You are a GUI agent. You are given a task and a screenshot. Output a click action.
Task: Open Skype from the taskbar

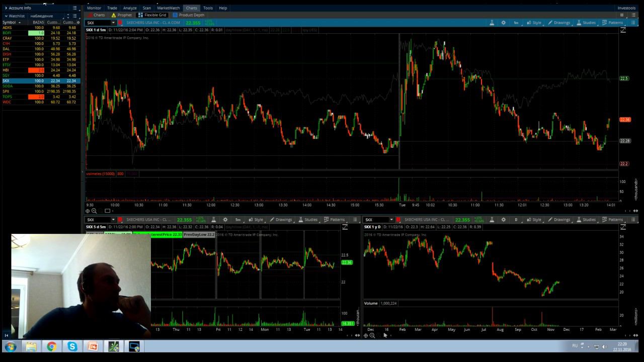tap(72, 346)
